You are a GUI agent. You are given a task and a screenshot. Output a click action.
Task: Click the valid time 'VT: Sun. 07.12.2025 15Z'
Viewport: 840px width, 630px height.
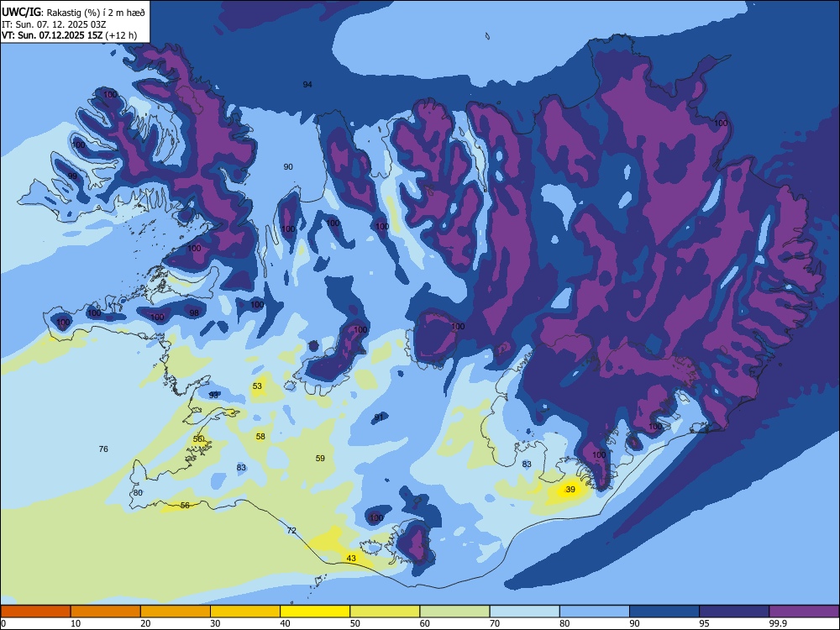pos(52,35)
